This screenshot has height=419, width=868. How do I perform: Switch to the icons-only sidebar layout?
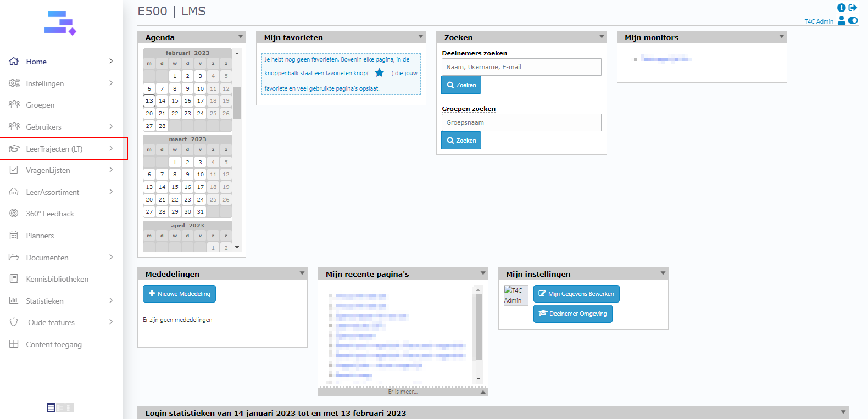[70, 407]
